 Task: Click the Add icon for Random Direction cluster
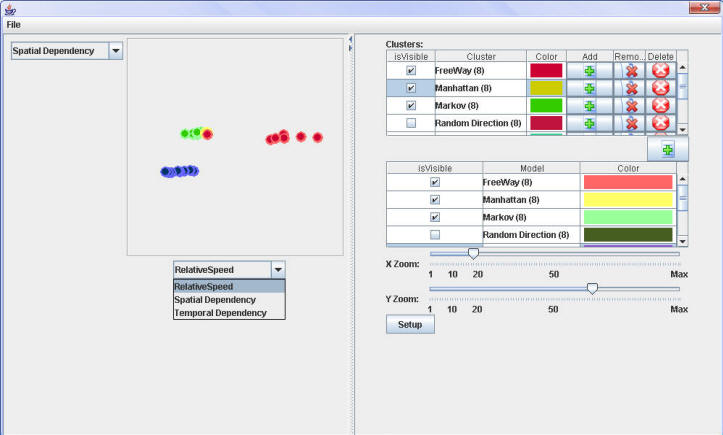click(589, 123)
